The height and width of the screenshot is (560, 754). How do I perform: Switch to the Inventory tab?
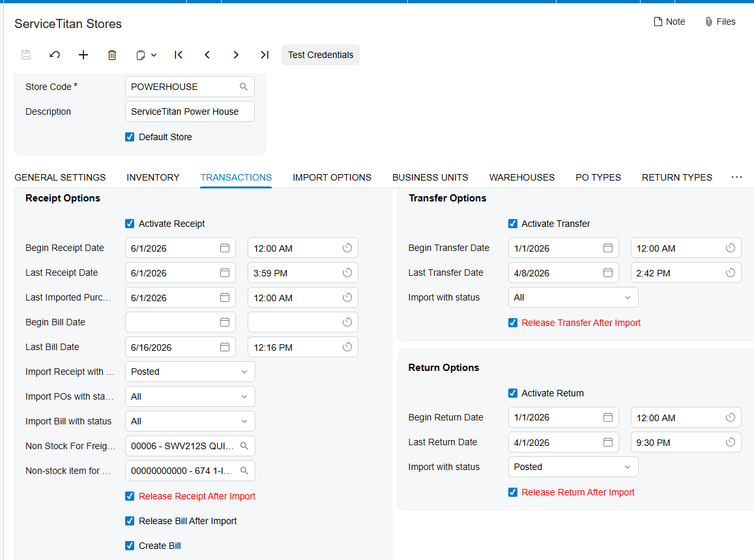click(x=153, y=177)
